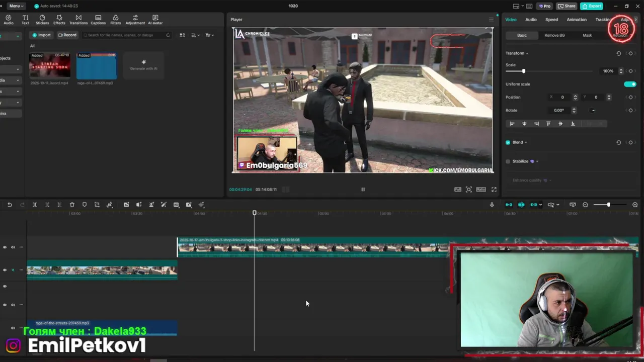This screenshot has width=644, height=362.
Task: Click the Record button
Action: pyautogui.click(x=67, y=35)
